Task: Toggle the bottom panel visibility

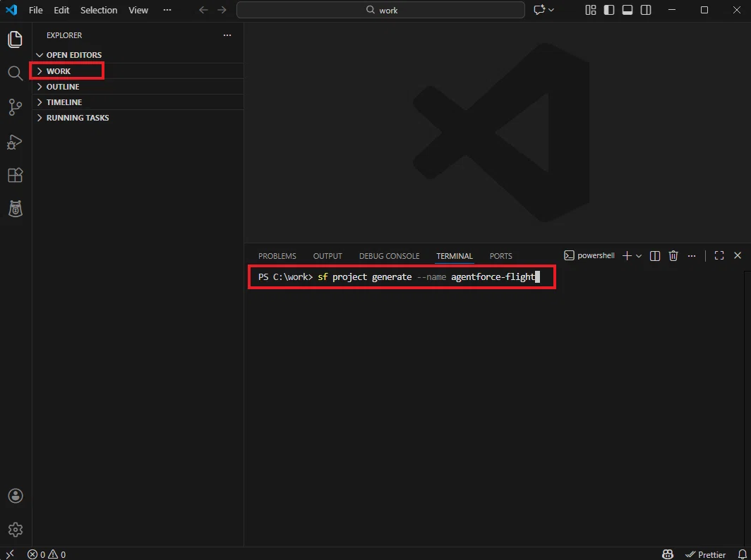Action: click(x=627, y=10)
